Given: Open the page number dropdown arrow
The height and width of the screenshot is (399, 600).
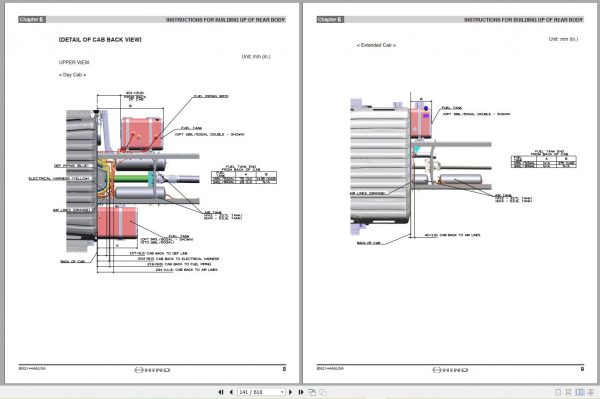Looking at the screenshot, I should click(x=282, y=392).
